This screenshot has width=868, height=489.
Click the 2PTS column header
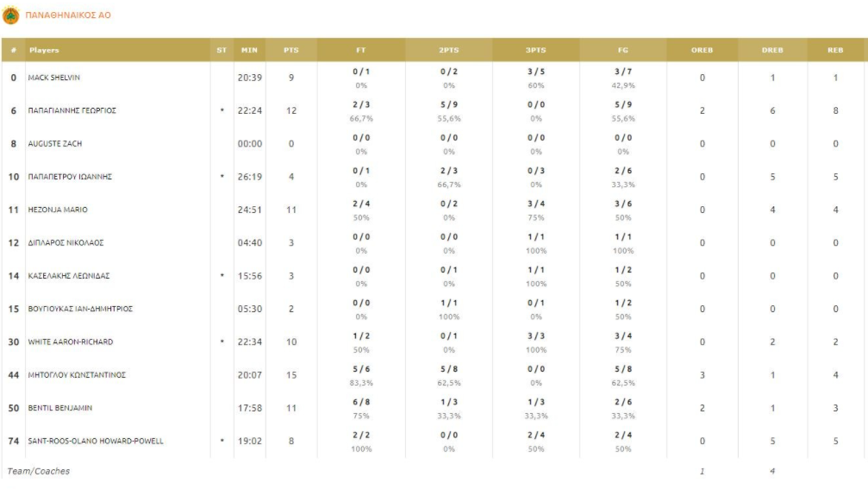(449, 50)
